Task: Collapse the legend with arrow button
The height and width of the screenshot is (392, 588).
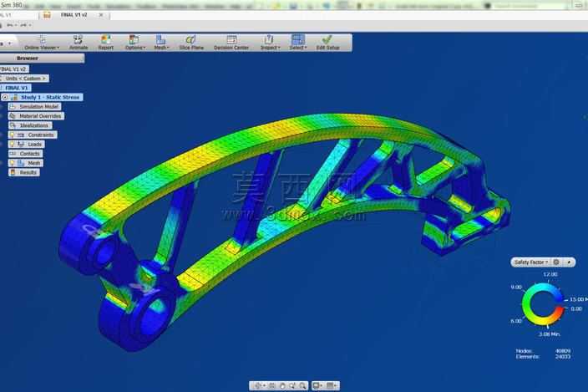Action: point(569,262)
